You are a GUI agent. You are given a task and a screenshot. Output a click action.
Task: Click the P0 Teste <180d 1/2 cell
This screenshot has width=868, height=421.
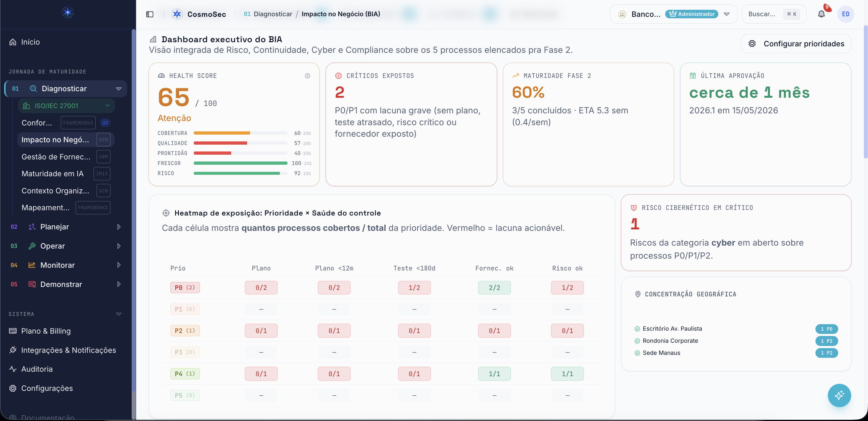coord(415,288)
